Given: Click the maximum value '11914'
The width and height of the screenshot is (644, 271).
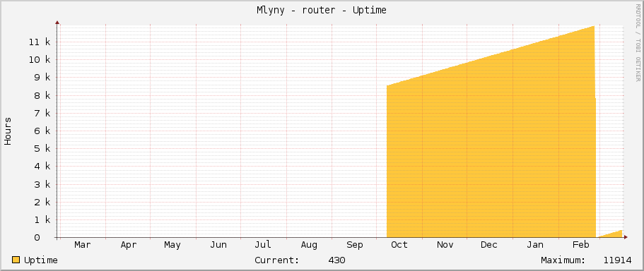Looking at the screenshot, I should pyautogui.click(x=617, y=260).
